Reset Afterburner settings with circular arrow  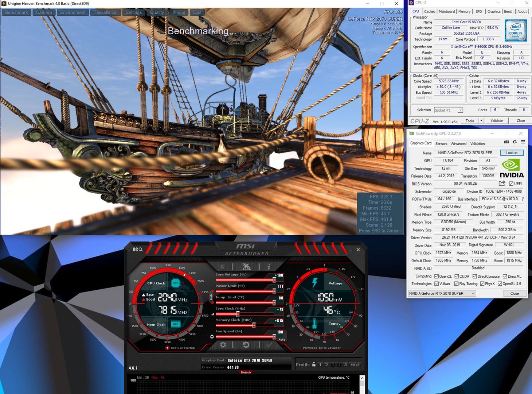[246, 345]
